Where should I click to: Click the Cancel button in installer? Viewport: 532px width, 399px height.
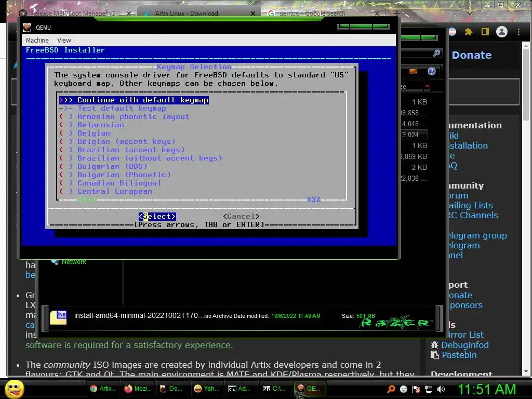pos(241,217)
